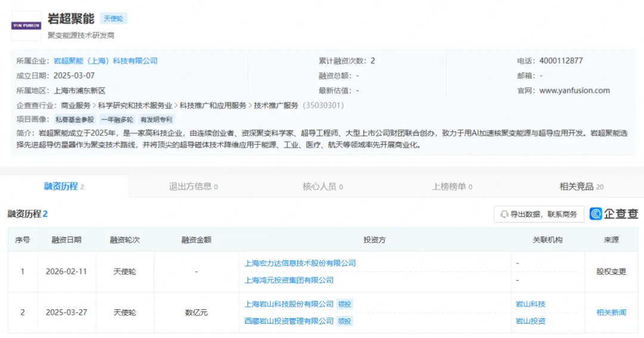Open 岩超聚能（上海）科技有限公司 company link
Viewport: 644px width, 338px height.
click(106, 61)
